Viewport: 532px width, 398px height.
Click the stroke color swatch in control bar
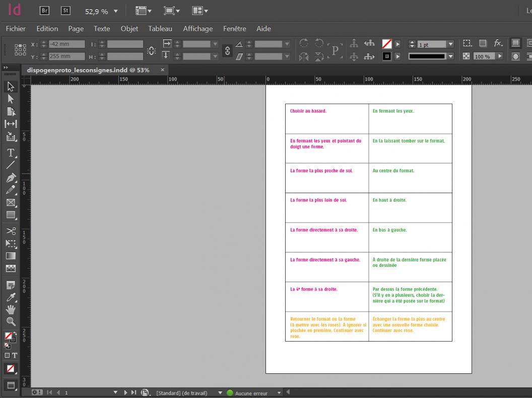(x=387, y=56)
